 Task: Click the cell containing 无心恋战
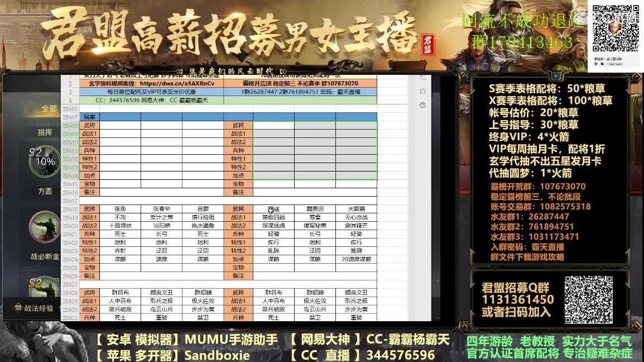click(356, 217)
